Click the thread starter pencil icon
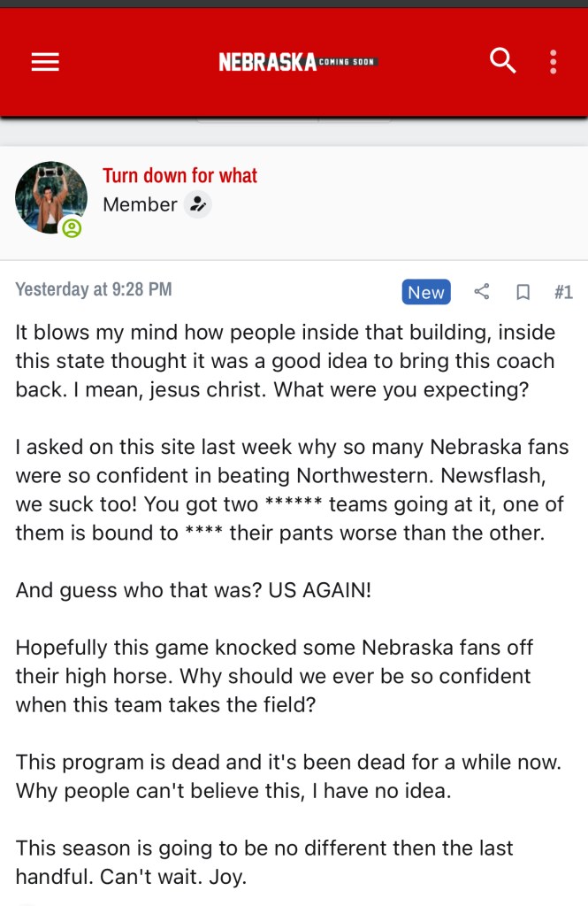This screenshot has height=906, width=588. click(x=198, y=204)
